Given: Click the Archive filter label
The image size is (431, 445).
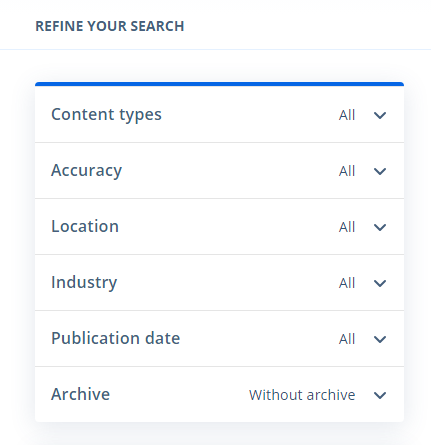Looking at the screenshot, I should click(x=80, y=394).
